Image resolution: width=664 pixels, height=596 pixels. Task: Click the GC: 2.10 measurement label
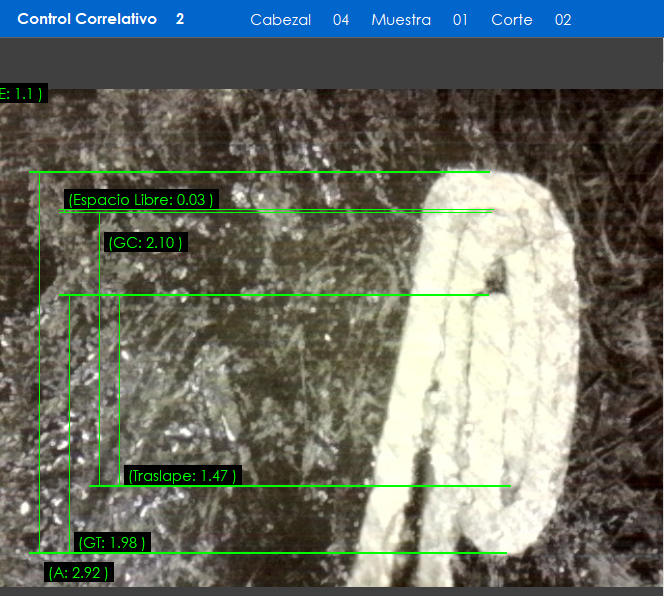(145, 242)
